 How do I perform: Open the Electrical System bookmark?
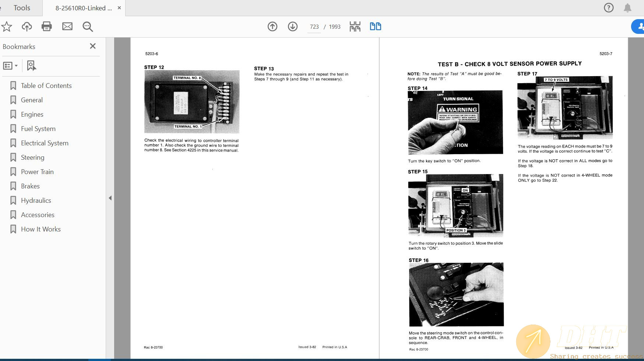[x=45, y=143]
